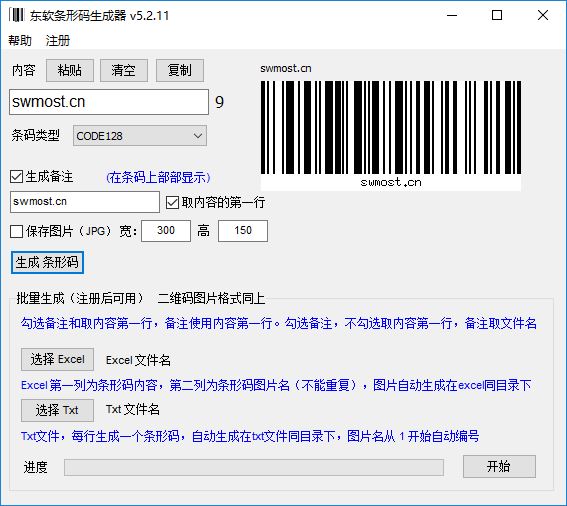Click the height field showing 150

243,231
